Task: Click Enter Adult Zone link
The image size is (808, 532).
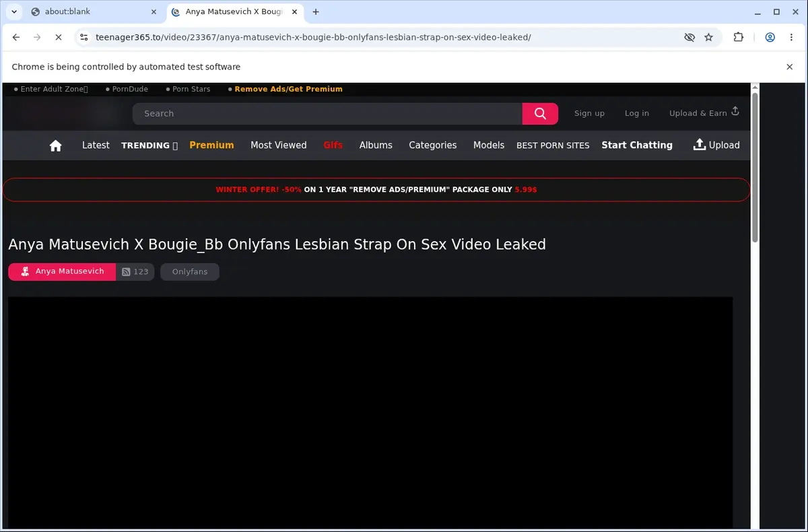Action: 54,89
